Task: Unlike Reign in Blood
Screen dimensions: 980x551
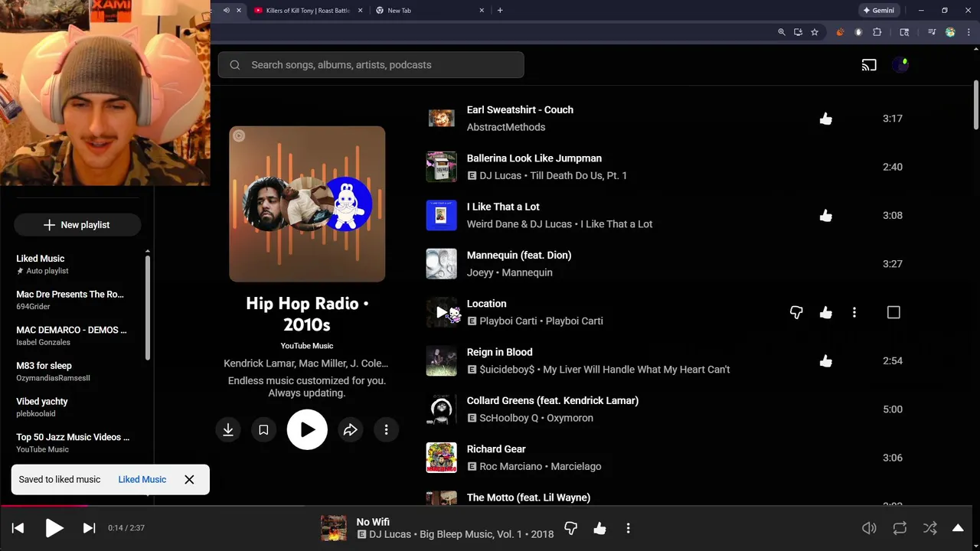Action: [825, 361]
